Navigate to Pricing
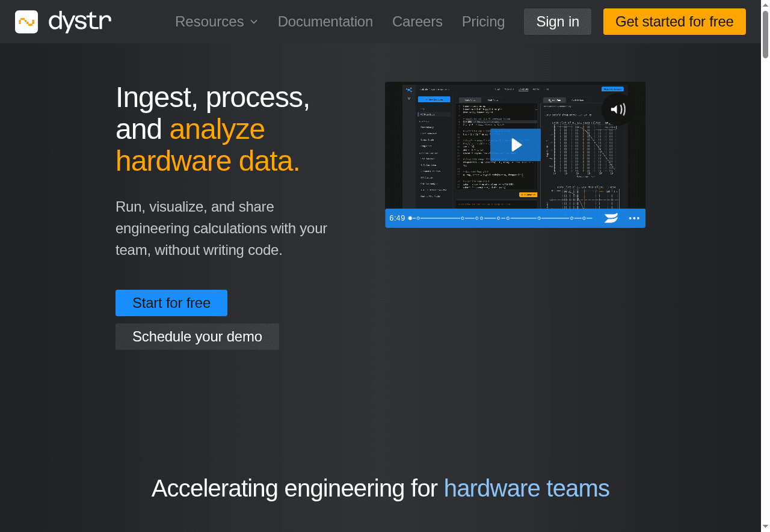Image resolution: width=770 pixels, height=532 pixels. (x=483, y=22)
